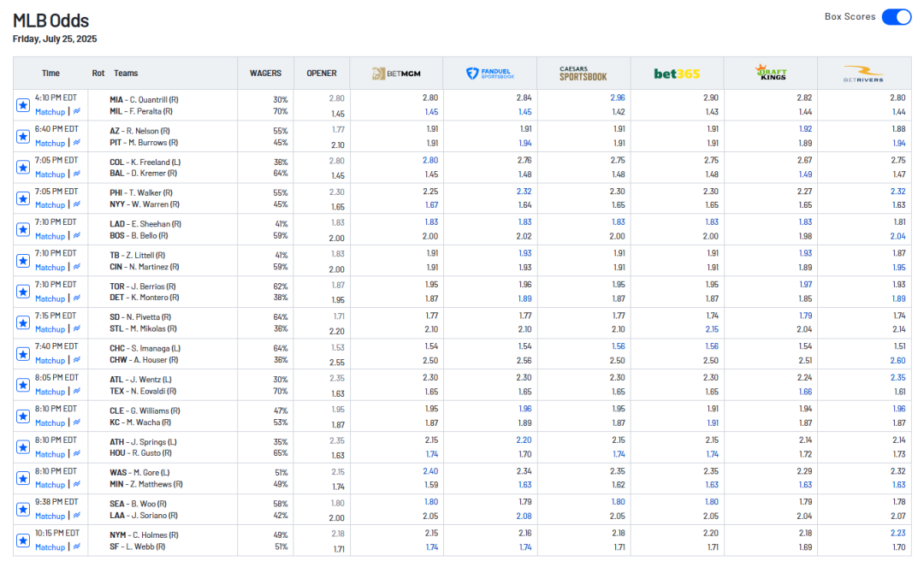
Task: Open Matchup link for NYM vs SF
Action: [50, 547]
